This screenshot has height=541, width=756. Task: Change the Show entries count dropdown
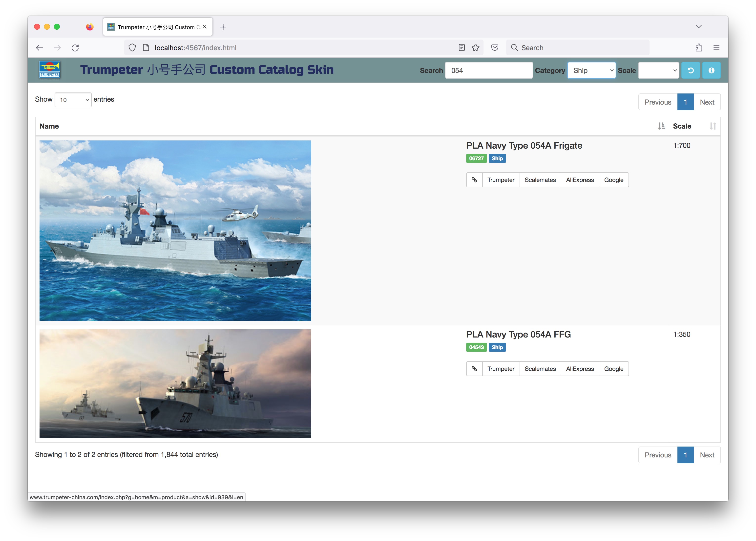73,100
